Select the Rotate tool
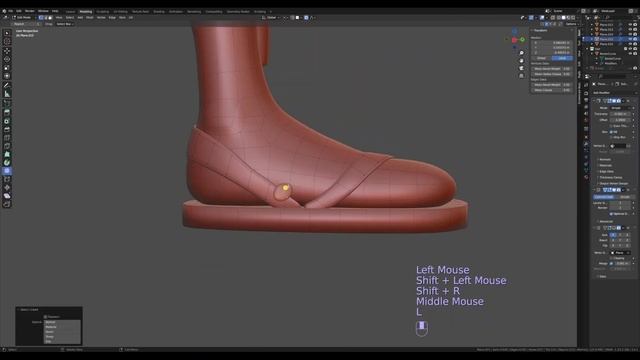Screen dimensions: 640x360 point(7,59)
